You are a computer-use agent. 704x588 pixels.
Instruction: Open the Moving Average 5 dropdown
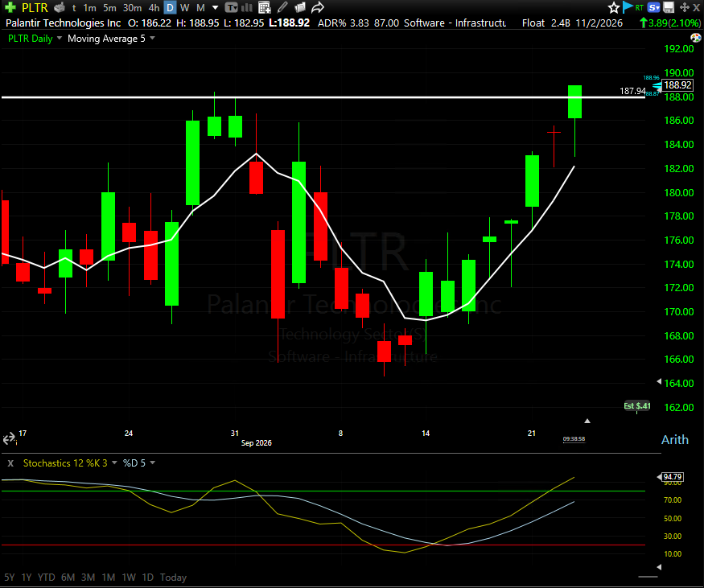click(152, 38)
